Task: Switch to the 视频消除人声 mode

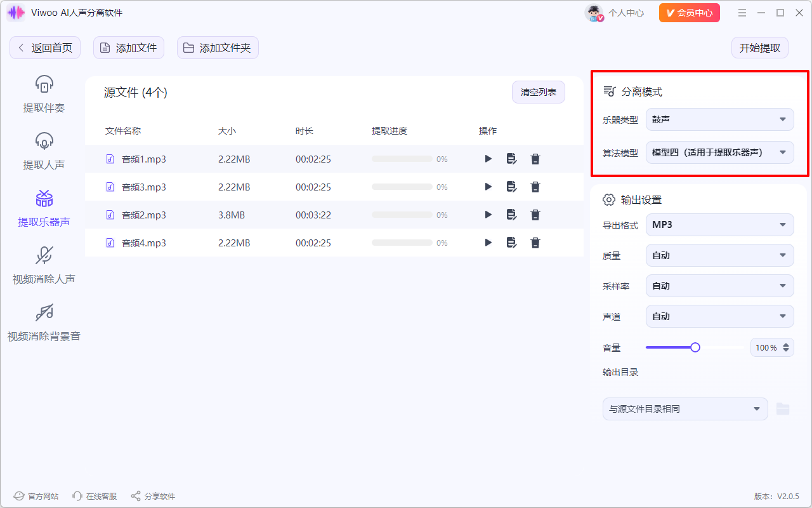Action: 44,266
